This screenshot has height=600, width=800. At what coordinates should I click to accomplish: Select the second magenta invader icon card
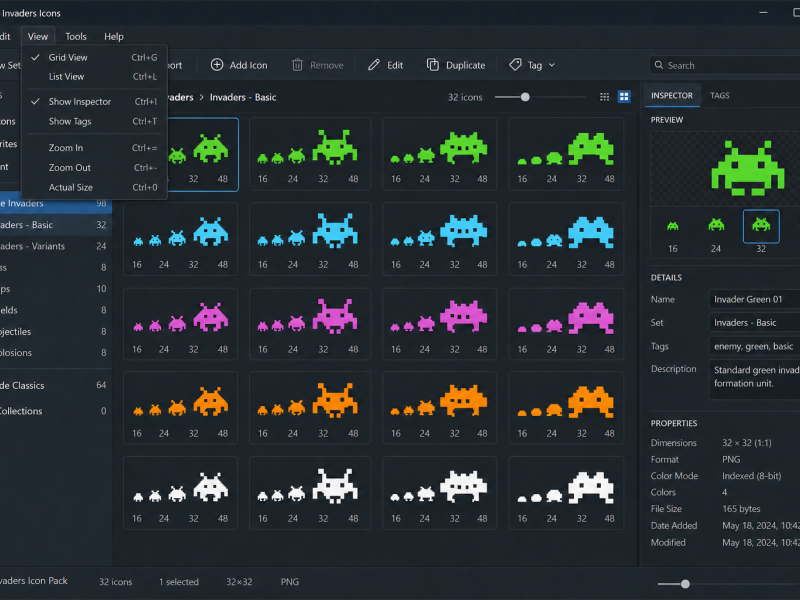(x=310, y=324)
